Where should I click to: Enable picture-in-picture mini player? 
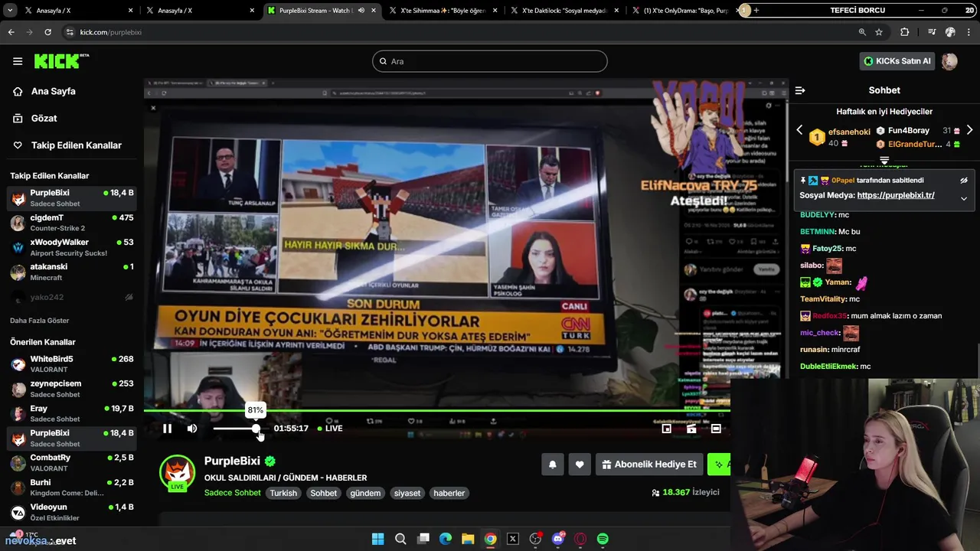click(x=667, y=429)
